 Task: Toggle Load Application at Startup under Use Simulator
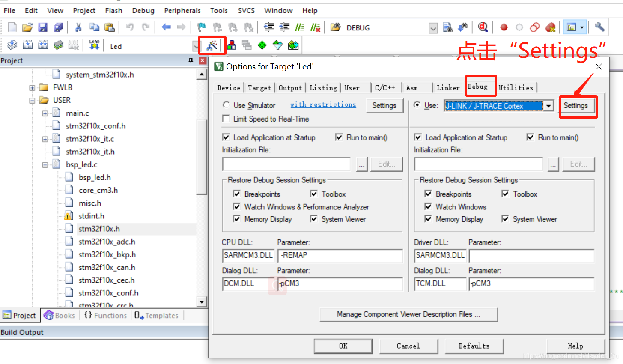tap(226, 137)
